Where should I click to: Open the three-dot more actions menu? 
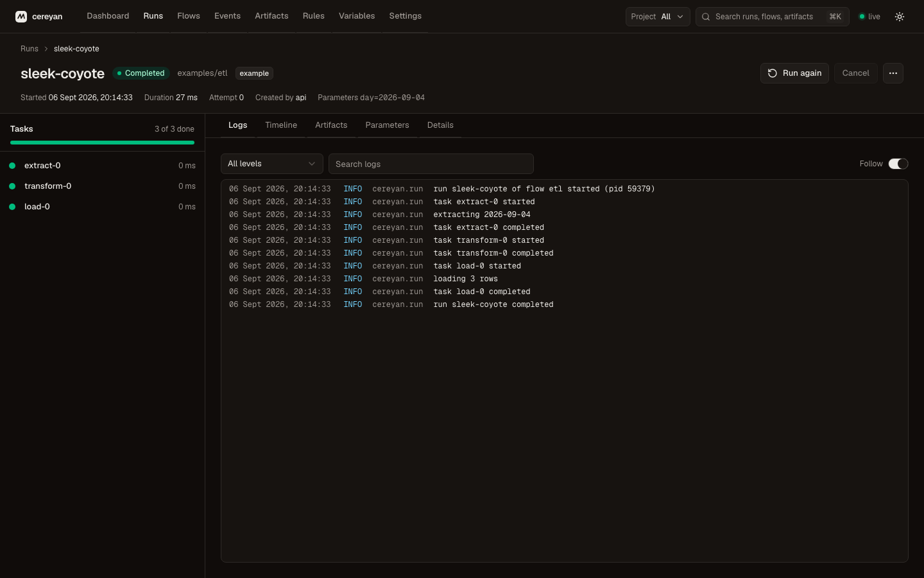(x=893, y=73)
